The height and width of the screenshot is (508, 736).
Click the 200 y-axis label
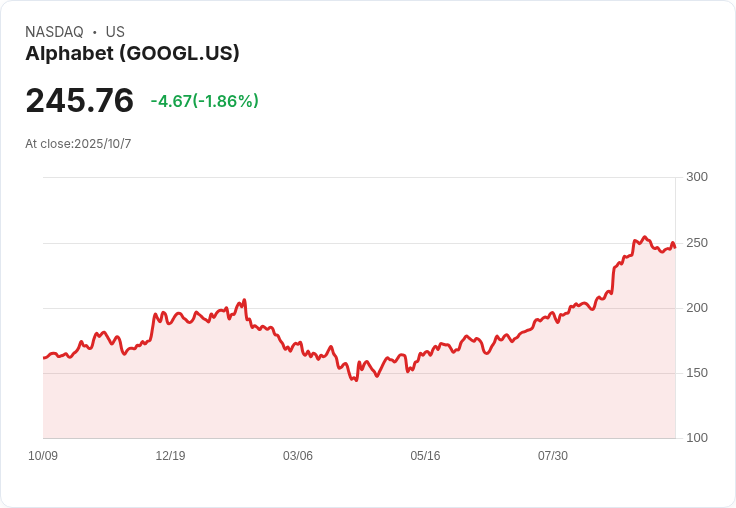696,307
